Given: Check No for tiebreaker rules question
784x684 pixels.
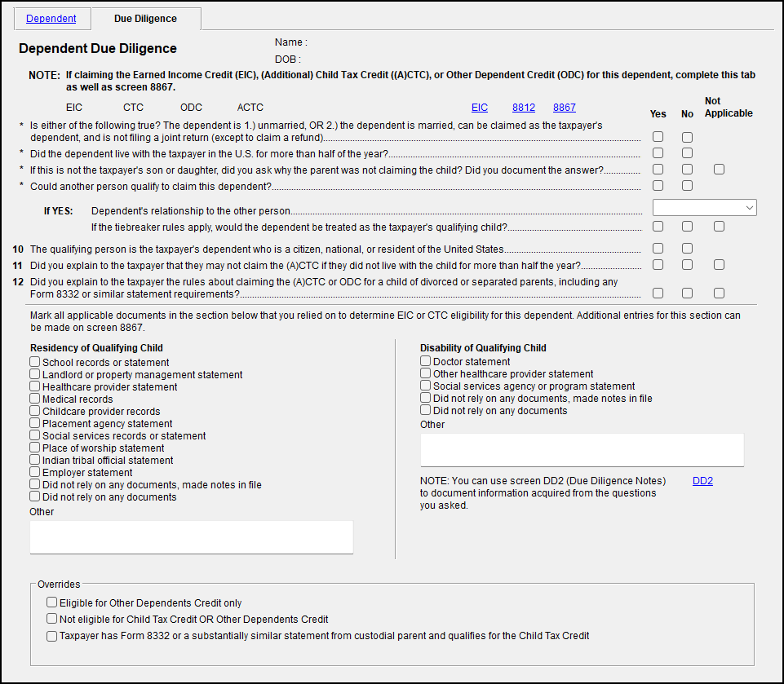Looking at the screenshot, I should click(687, 227).
